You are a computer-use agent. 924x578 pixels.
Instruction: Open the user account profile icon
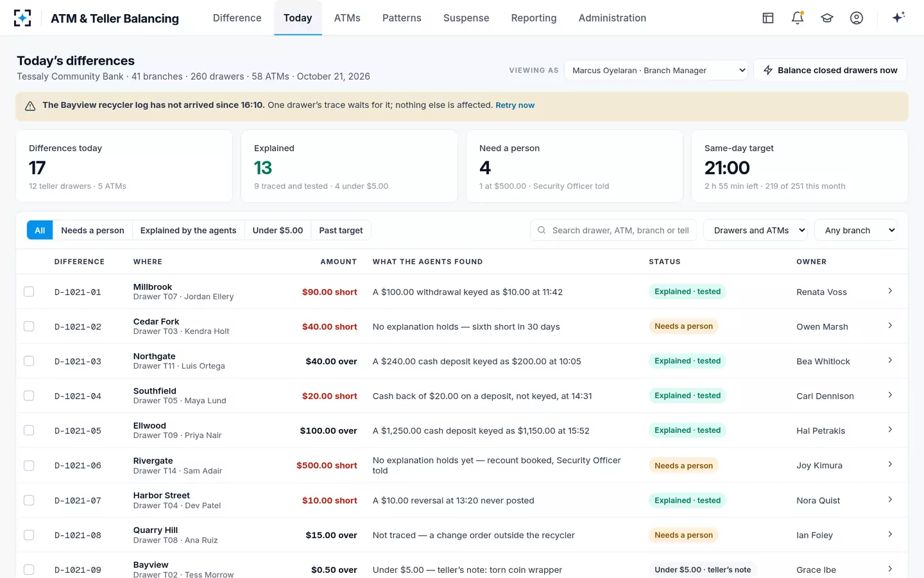click(857, 18)
